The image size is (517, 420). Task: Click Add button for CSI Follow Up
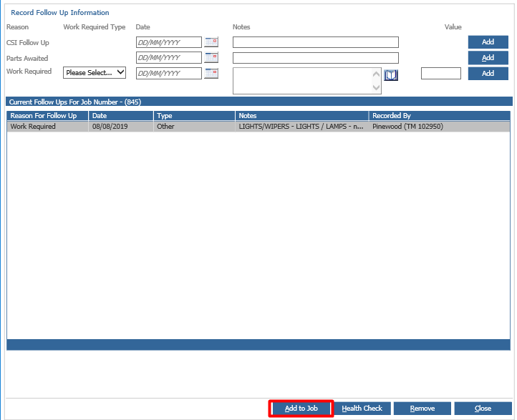coord(488,42)
